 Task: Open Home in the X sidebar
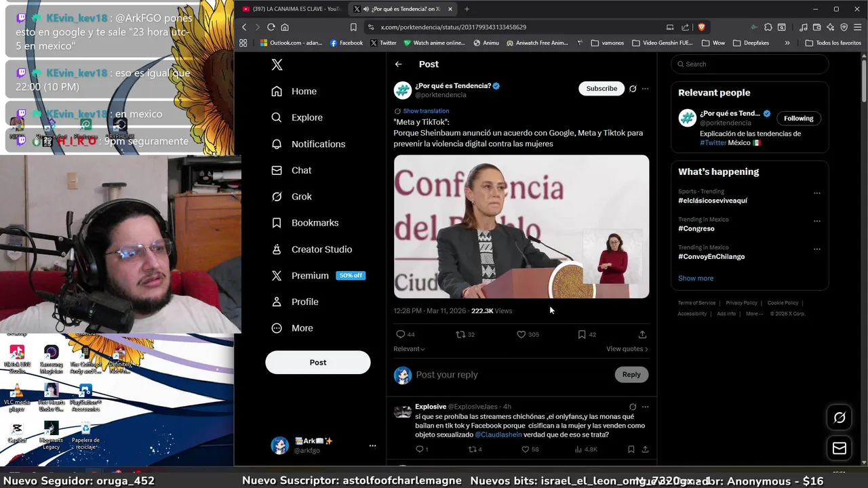tap(294, 91)
